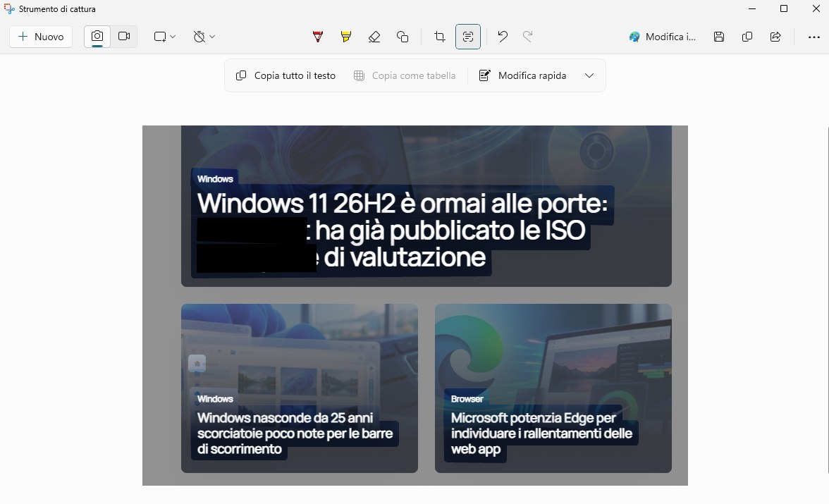Select the yellow highlighter tool

345,37
